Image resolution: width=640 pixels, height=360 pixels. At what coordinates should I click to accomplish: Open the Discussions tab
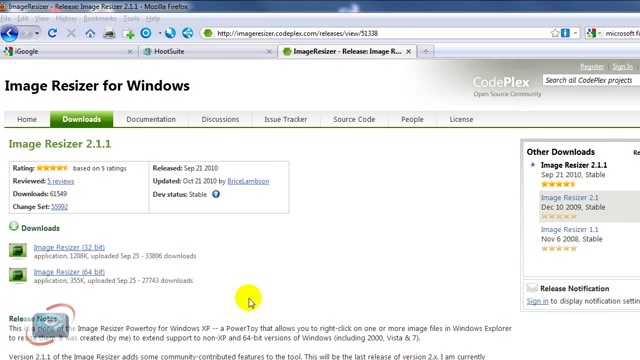click(220, 119)
